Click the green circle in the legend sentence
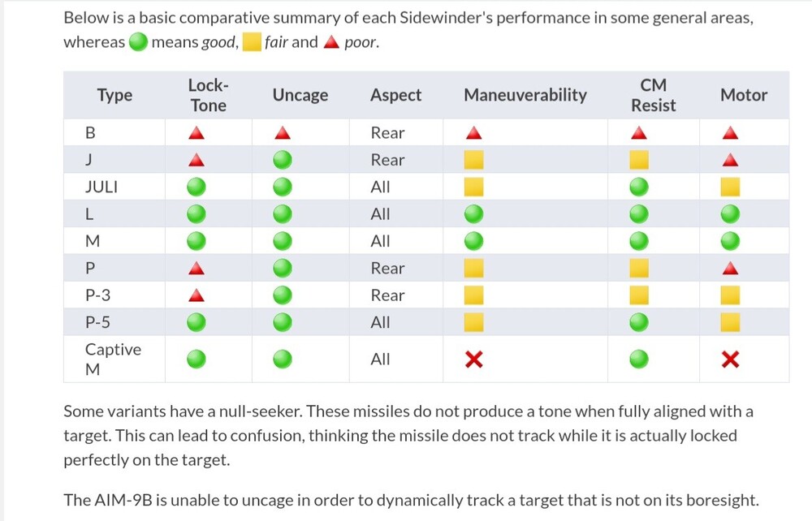This screenshot has height=521, width=812. pos(138,43)
